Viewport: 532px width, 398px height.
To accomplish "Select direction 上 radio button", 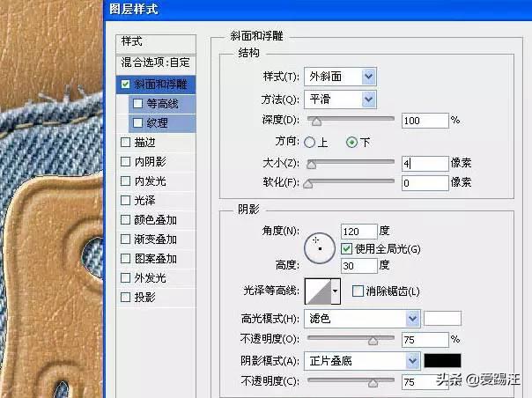I will [309, 142].
